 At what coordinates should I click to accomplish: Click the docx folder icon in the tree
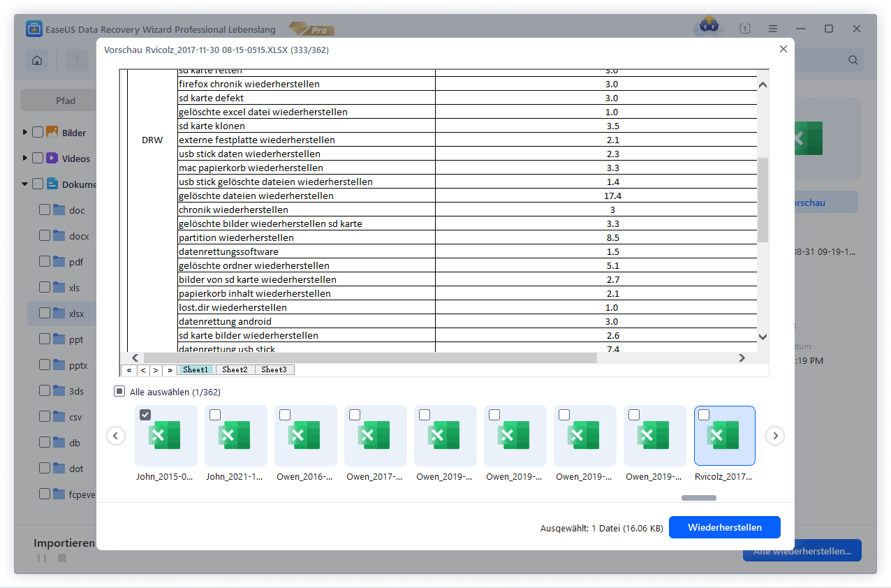(59, 235)
